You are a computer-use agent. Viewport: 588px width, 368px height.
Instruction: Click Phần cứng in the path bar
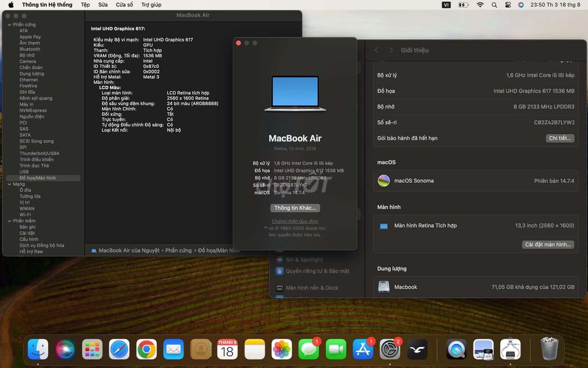click(x=179, y=251)
